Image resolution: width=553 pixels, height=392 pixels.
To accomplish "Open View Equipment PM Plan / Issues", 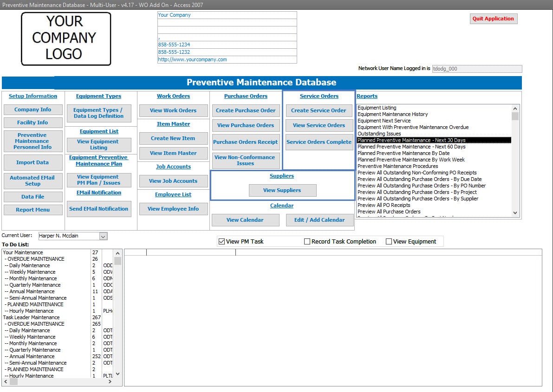I will click(99, 180).
